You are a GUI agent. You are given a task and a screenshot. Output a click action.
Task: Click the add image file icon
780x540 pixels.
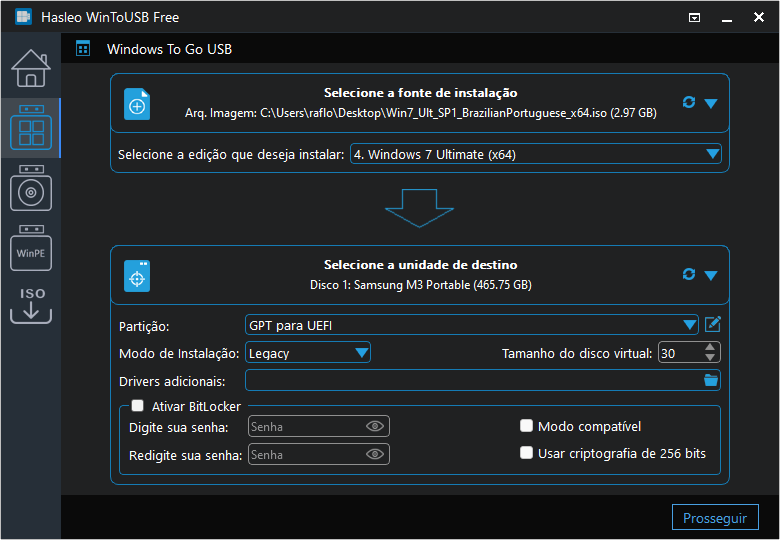[137, 104]
